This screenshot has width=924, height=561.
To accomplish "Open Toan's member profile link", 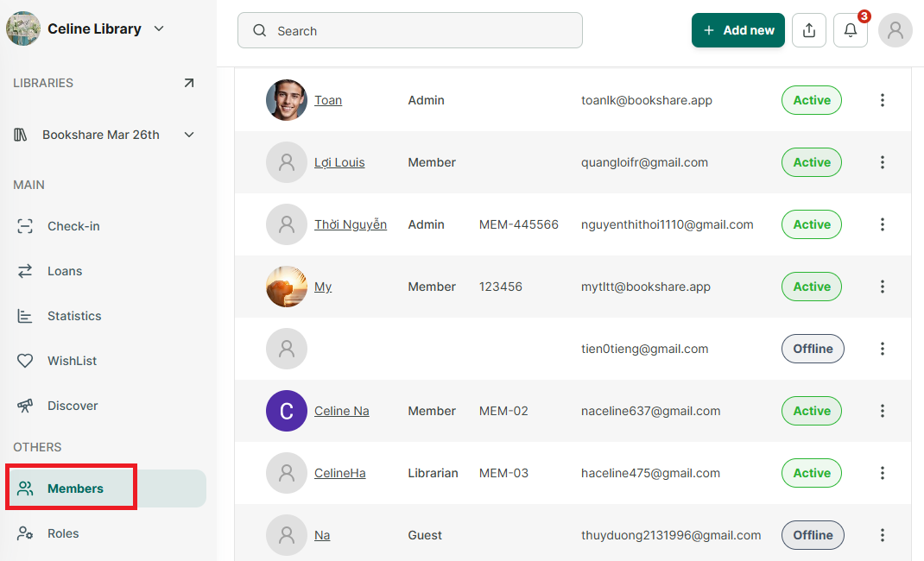I will click(328, 100).
